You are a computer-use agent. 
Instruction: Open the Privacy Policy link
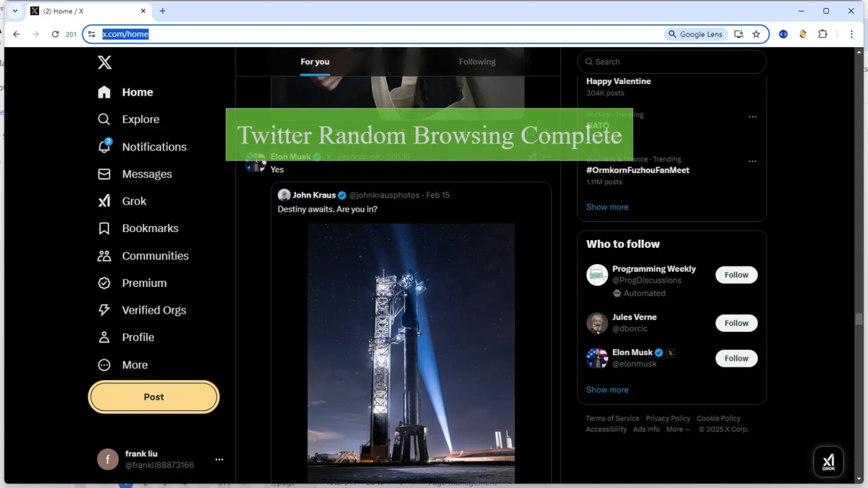pos(668,419)
